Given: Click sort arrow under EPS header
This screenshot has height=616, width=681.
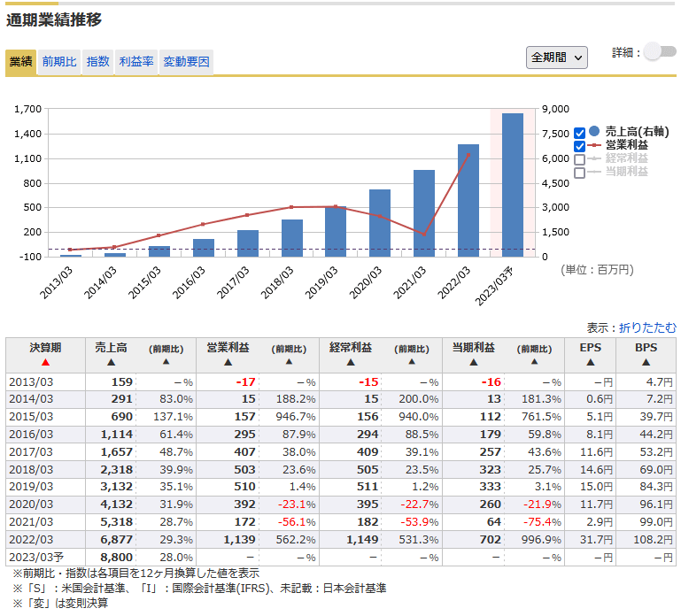Looking at the screenshot, I should [x=590, y=362].
